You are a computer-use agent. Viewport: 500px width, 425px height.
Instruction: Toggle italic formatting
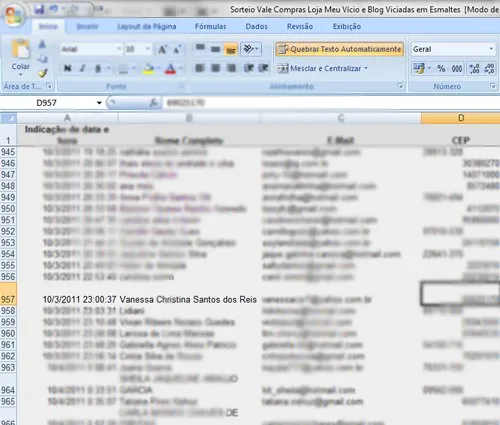point(83,68)
